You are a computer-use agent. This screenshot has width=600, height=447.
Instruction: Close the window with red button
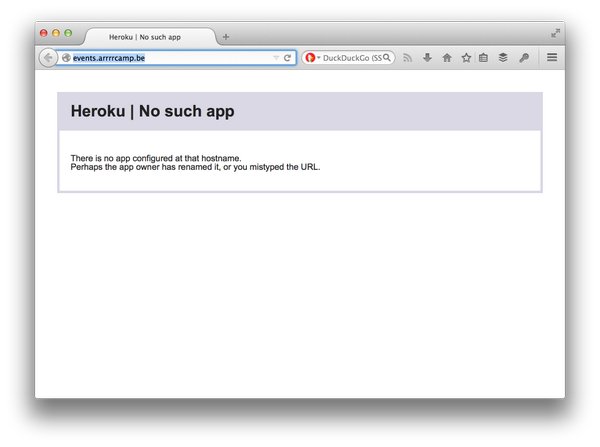pos(44,33)
